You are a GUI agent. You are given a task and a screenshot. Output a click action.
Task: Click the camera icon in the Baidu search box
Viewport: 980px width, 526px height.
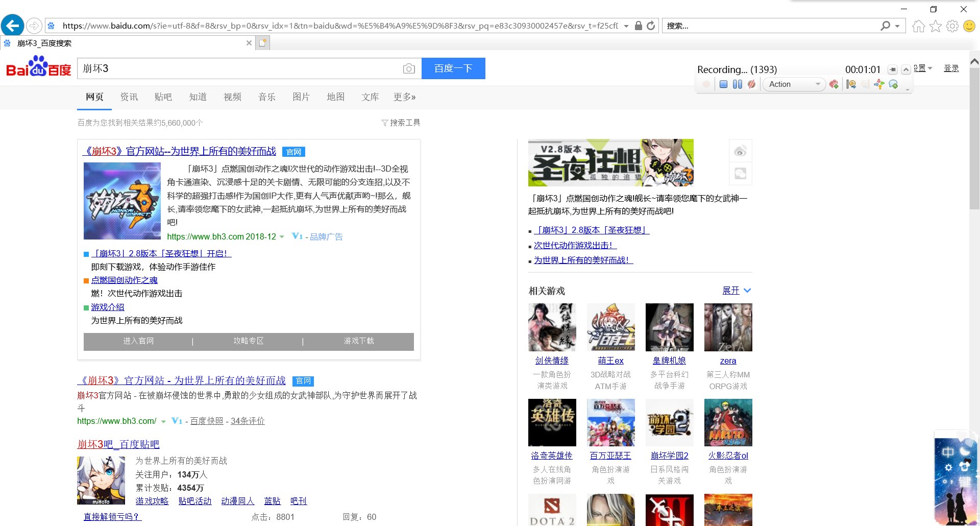[x=409, y=68]
